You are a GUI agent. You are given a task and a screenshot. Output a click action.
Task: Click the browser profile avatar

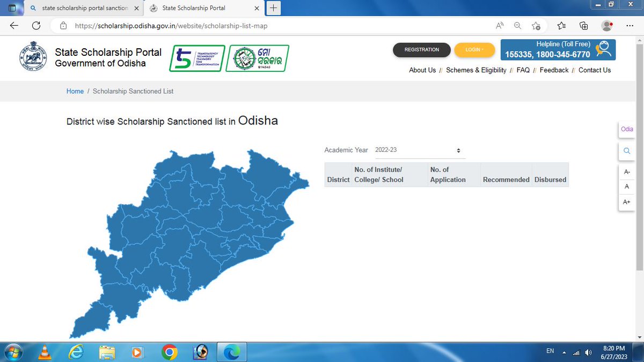[x=607, y=25]
